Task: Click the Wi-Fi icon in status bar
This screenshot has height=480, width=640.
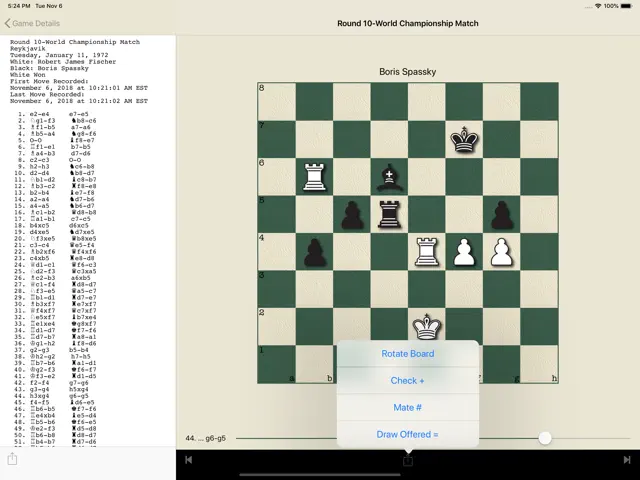Action: (598, 6)
